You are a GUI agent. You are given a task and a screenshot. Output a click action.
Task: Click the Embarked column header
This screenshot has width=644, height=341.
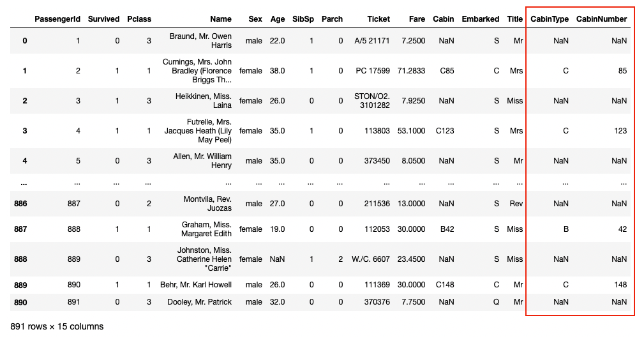click(480, 19)
